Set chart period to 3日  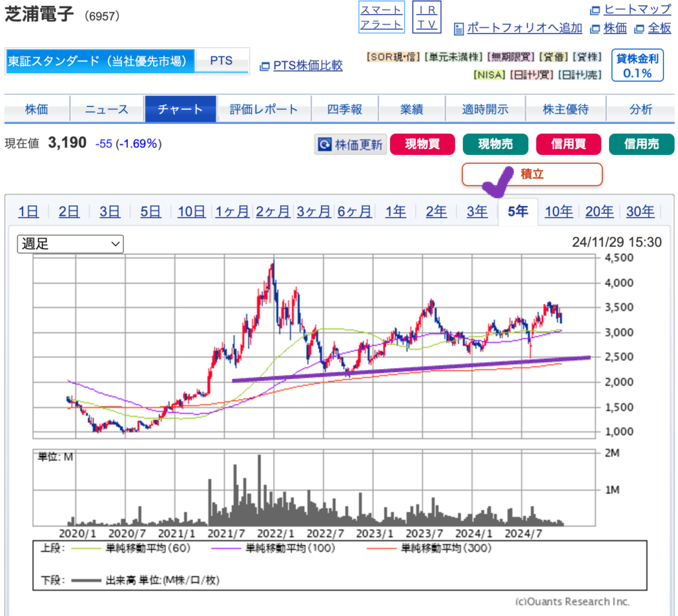click(110, 211)
